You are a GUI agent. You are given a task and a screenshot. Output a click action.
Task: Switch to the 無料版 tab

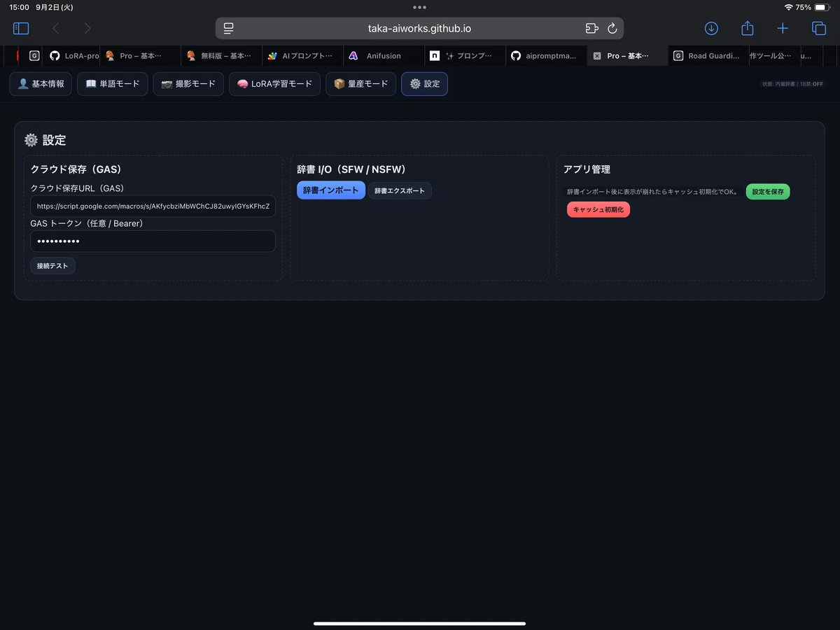coord(221,56)
